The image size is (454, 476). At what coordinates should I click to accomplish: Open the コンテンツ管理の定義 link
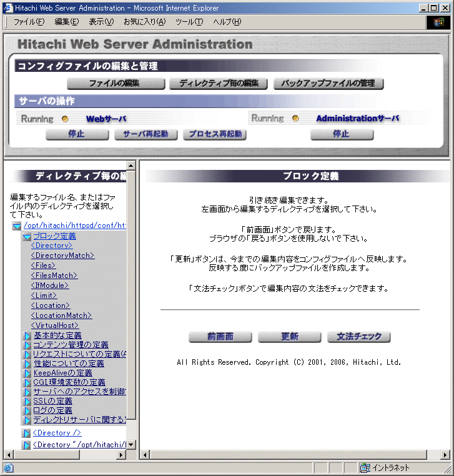[71, 345]
